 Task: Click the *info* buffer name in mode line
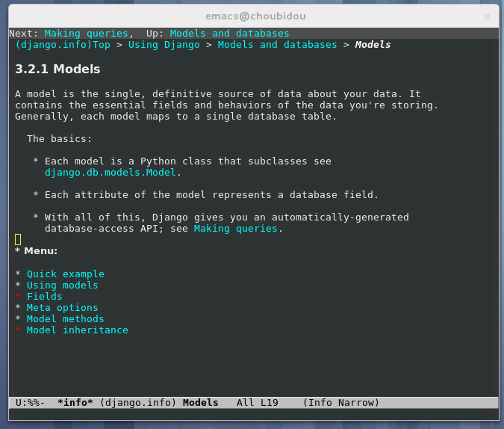75,403
